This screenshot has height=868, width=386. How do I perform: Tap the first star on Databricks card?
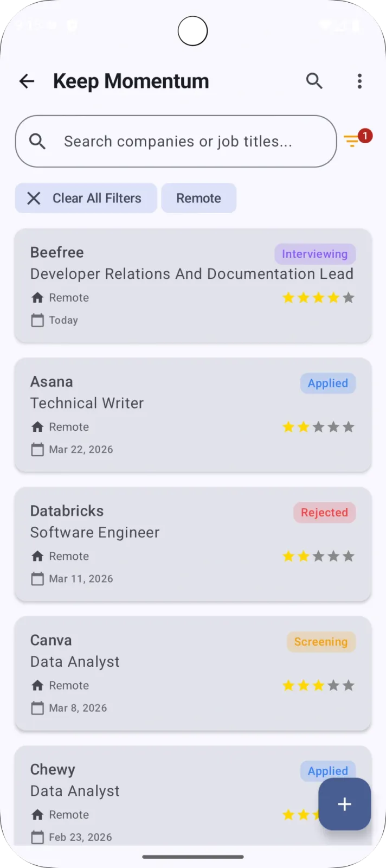pos(288,556)
